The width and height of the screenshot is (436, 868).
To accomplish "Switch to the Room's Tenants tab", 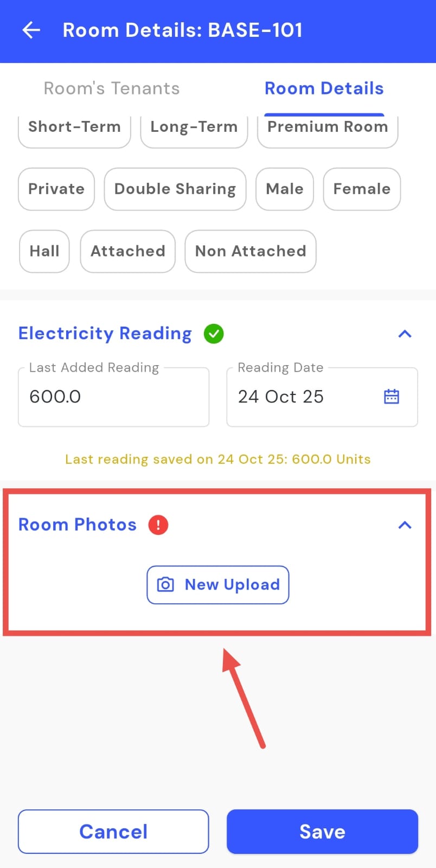I will pos(112,88).
